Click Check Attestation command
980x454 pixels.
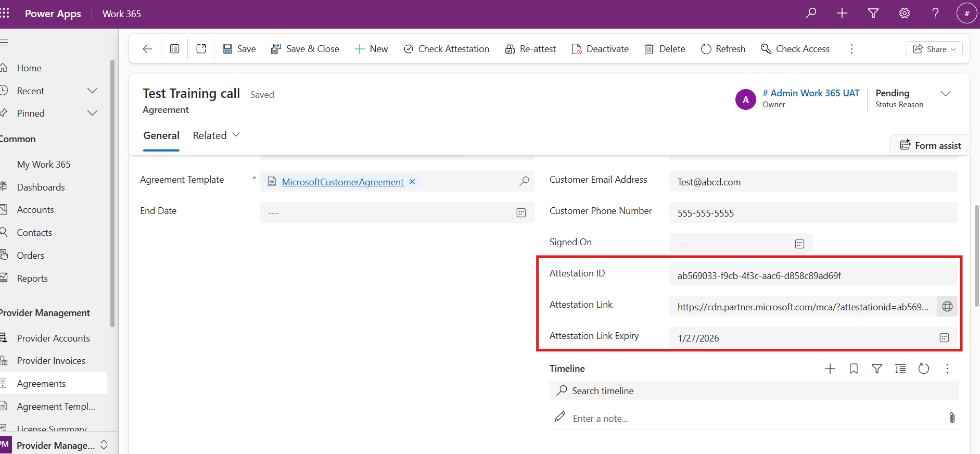pos(447,49)
